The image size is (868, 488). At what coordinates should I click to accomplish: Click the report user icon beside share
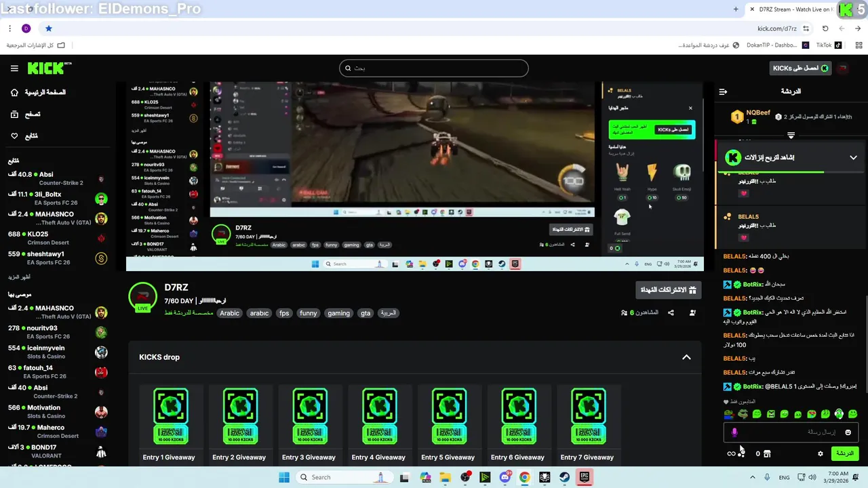tap(692, 312)
